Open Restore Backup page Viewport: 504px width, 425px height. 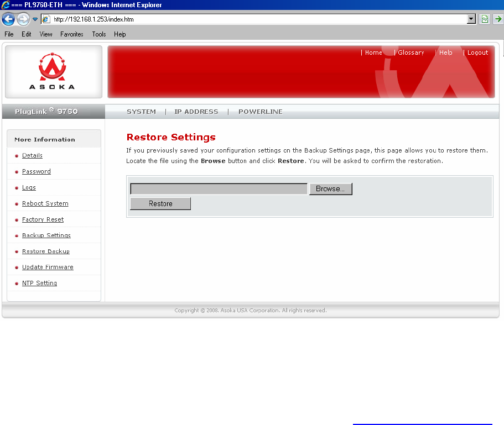coord(46,251)
